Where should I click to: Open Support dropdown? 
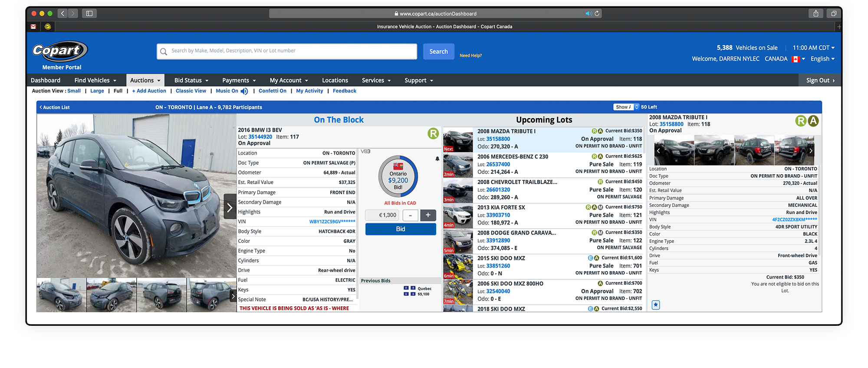coord(419,80)
